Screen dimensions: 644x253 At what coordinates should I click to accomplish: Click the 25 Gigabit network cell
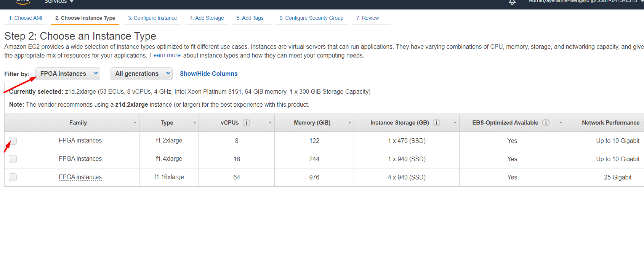[618, 178]
